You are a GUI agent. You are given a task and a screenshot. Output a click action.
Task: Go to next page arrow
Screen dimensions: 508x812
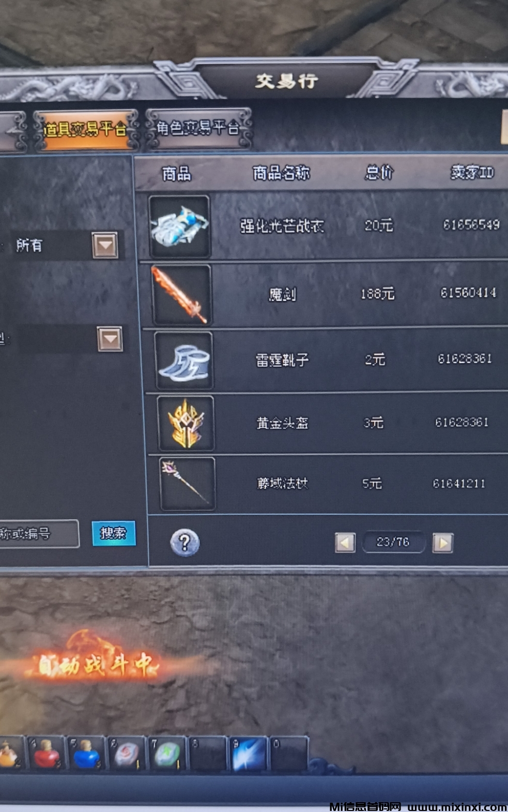442,543
